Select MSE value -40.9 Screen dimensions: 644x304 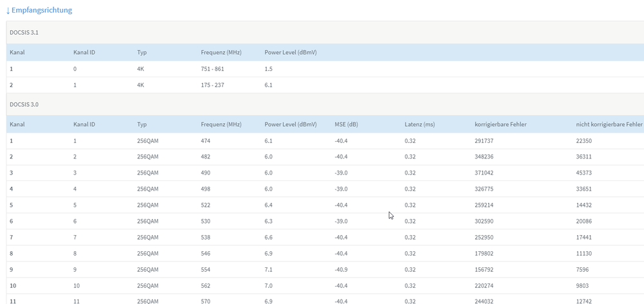click(x=341, y=269)
